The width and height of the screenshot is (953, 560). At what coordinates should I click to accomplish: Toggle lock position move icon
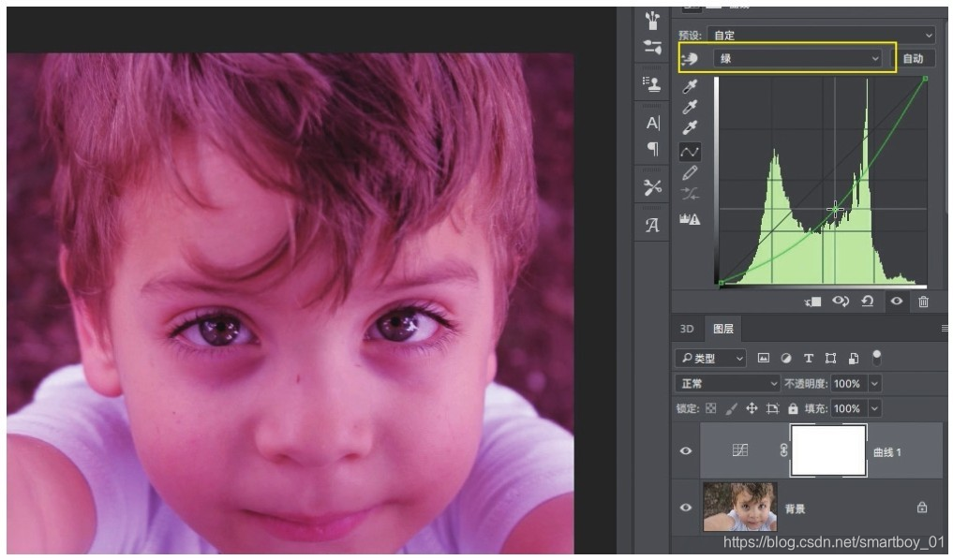[x=752, y=408]
